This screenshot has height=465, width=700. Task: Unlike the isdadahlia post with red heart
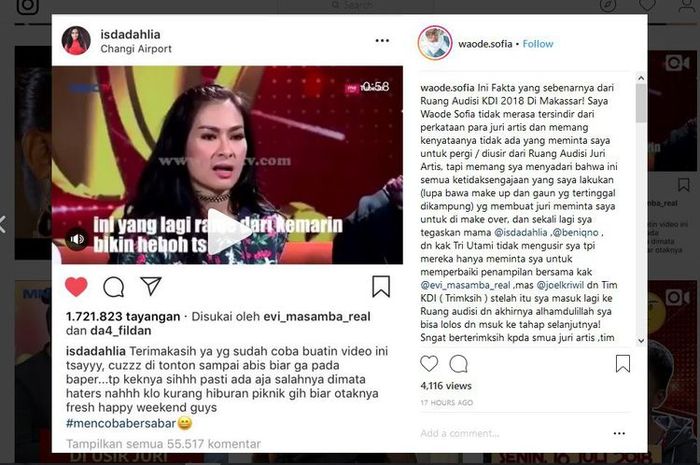point(76,286)
